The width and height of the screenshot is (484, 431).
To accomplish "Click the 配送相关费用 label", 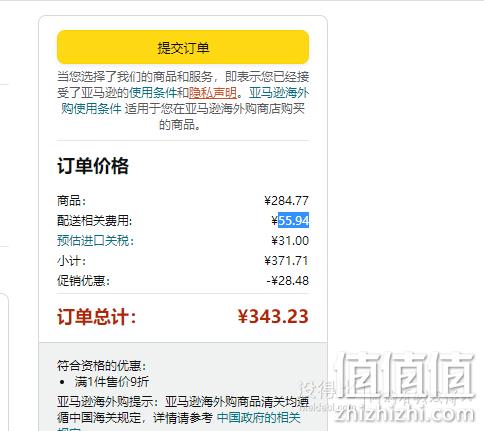I will (x=95, y=221).
